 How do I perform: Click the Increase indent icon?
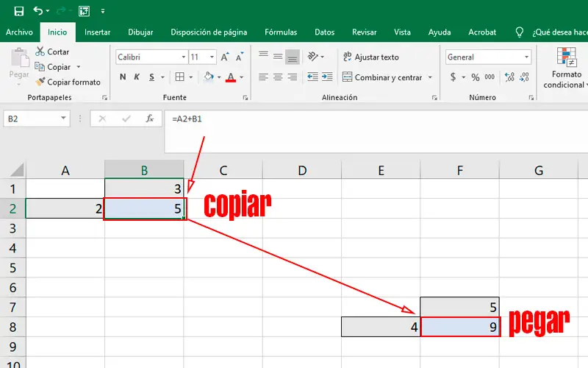(327, 77)
